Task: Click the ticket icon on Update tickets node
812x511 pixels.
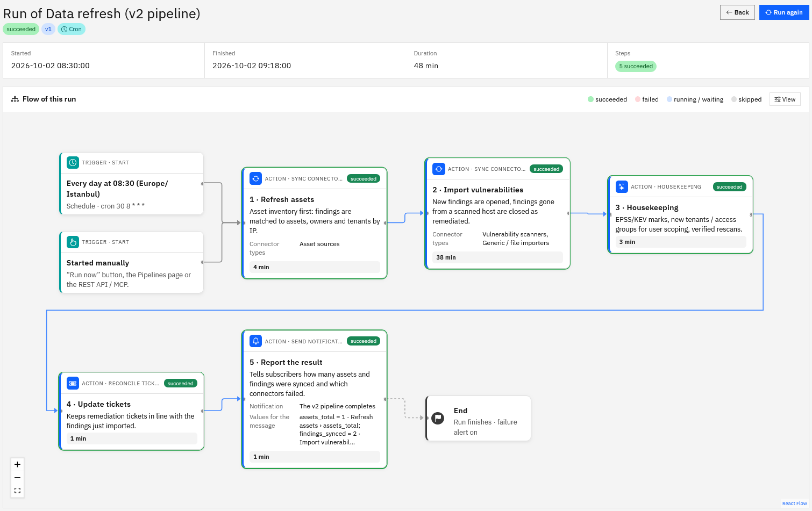Action: (73, 383)
